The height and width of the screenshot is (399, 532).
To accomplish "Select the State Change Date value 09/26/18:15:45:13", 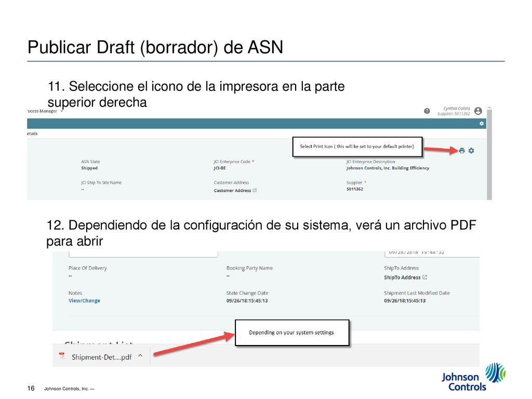I will coord(247,301).
